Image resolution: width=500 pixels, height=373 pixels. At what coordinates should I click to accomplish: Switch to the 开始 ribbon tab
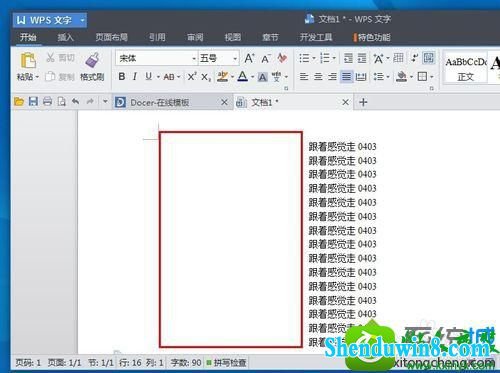(28, 37)
